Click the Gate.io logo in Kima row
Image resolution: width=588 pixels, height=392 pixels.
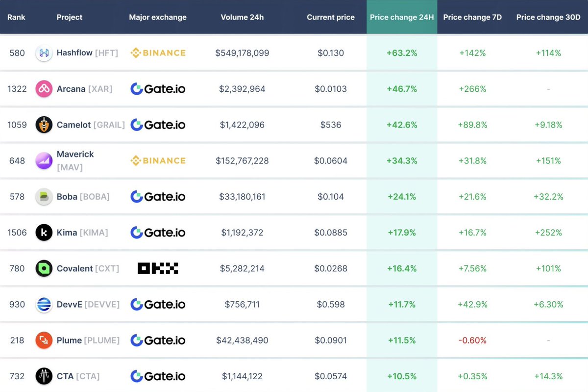158,233
